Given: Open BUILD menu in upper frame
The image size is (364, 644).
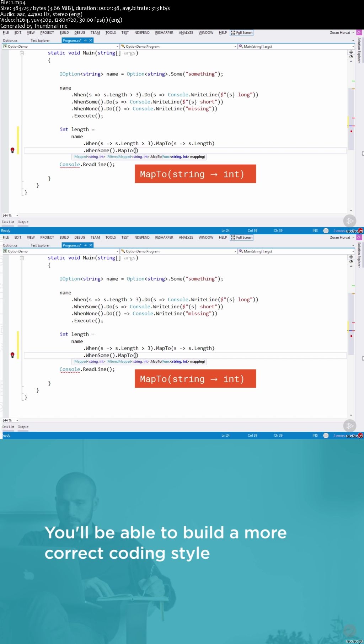Looking at the screenshot, I should tap(64, 33).
